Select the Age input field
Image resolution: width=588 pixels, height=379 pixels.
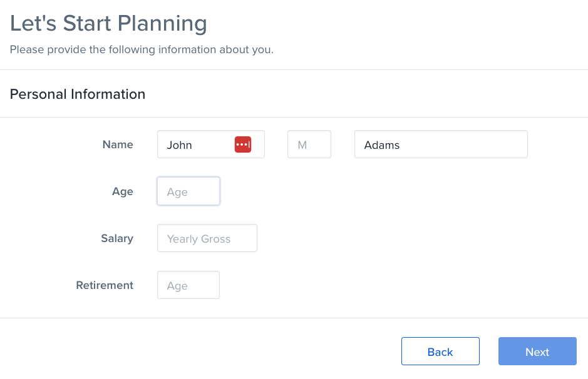[x=188, y=191]
